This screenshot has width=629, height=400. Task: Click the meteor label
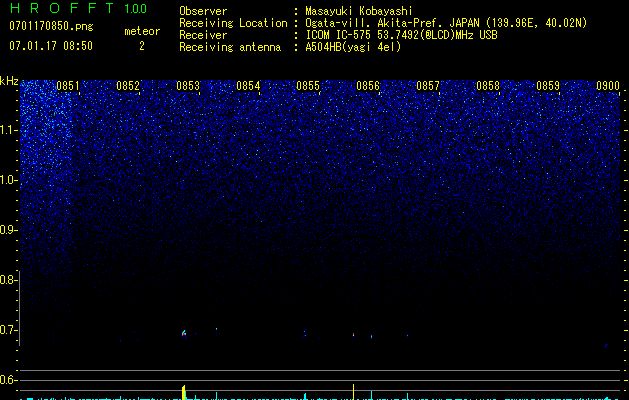[x=142, y=31]
